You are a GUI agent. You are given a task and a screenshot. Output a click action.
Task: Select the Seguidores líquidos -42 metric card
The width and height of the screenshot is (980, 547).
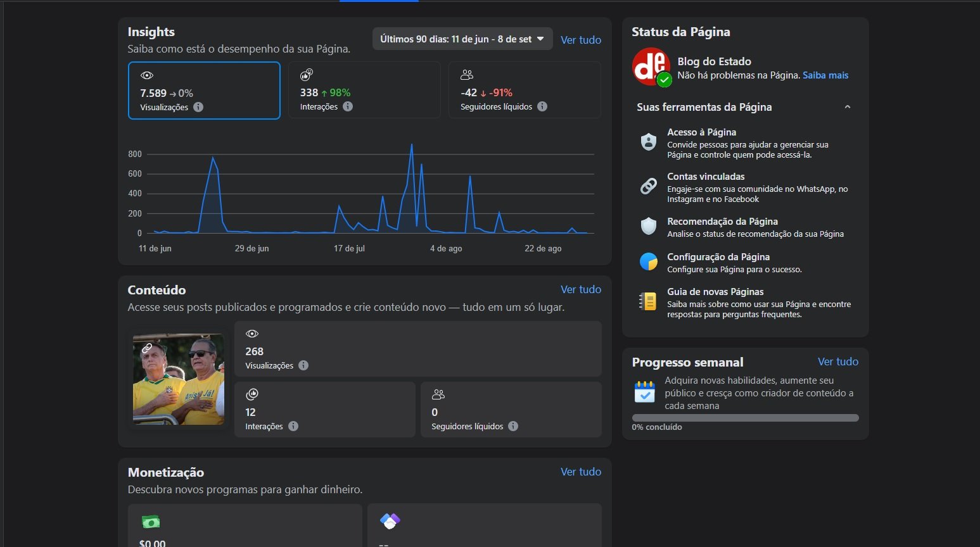tap(525, 91)
